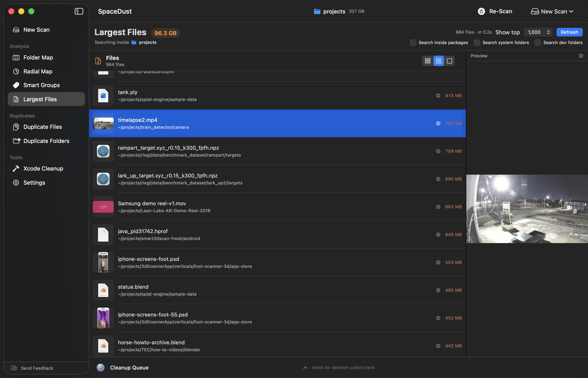Viewport: 588px width, 378px height.
Task: Click the Cleanup Queue label
Action: (129, 367)
